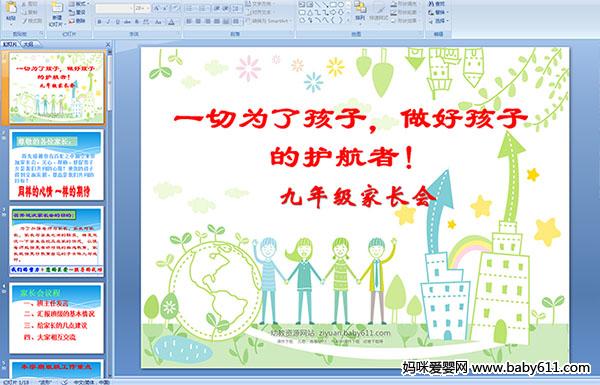Toggle Italic formatting in font group
Screen dimensions: 600x385
click(108, 22)
